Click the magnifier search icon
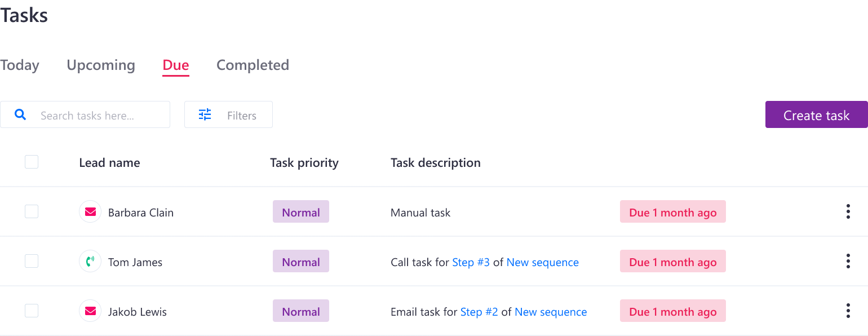 20,115
